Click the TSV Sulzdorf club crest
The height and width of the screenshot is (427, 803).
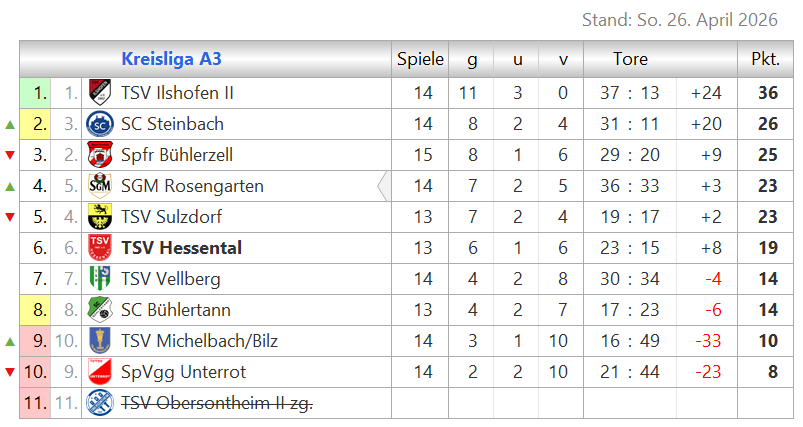[x=99, y=217]
